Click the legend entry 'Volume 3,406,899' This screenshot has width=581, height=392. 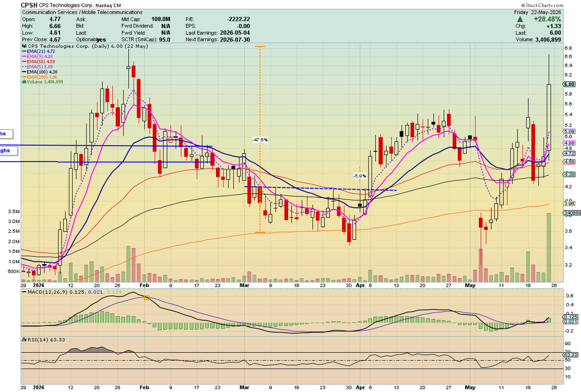click(43, 82)
